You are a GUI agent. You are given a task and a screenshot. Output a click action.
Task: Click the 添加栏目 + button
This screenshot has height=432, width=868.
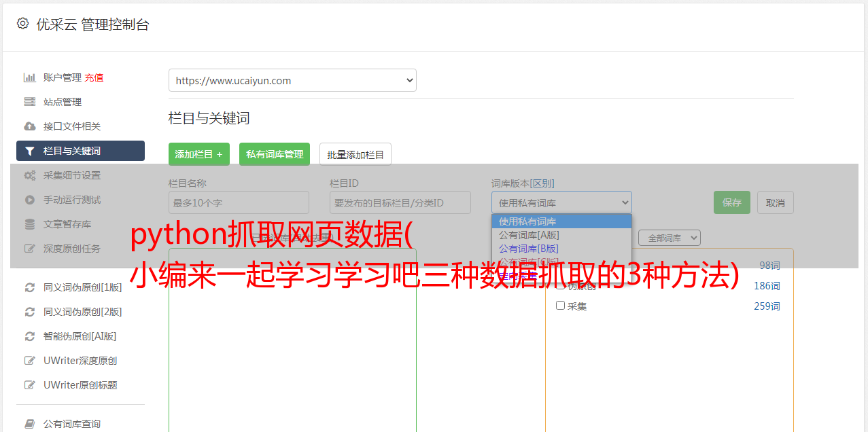[199, 154]
